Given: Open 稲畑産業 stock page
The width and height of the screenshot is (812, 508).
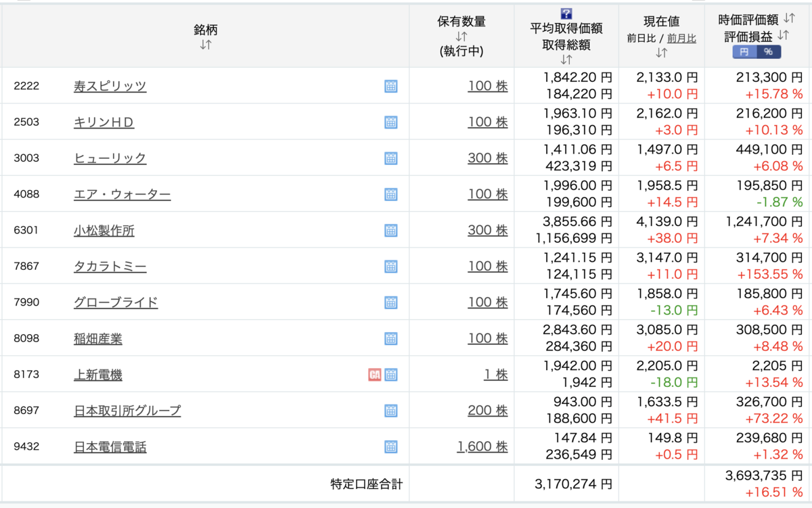Looking at the screenshot, I should tap(98, 338).
